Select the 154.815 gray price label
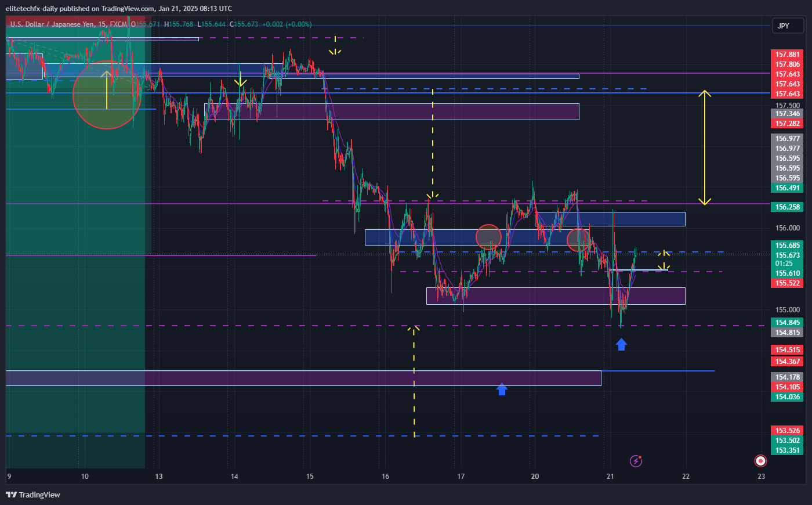The width and height of the screenshot is (812, 505). coord(788,333)
